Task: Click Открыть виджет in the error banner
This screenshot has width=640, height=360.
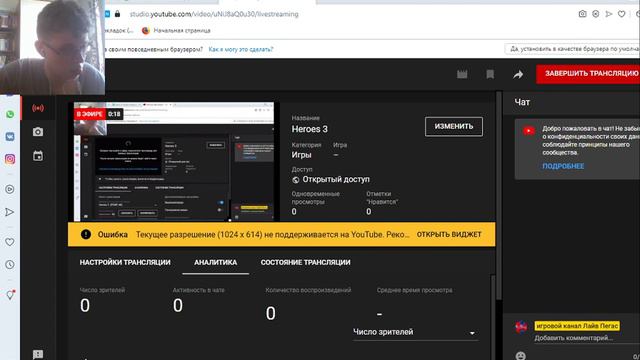Action: click(x=449, y=235)
